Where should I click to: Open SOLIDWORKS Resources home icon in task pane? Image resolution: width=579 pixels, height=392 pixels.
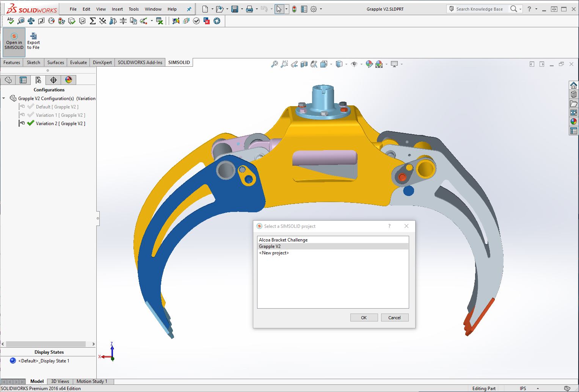click(574, 85)
